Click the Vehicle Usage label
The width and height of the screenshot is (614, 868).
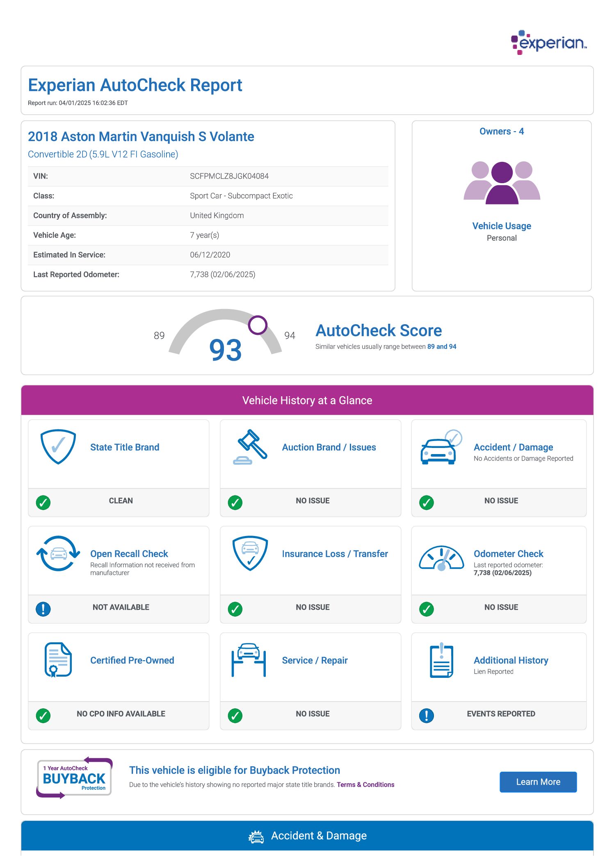[x=502, y=226]
